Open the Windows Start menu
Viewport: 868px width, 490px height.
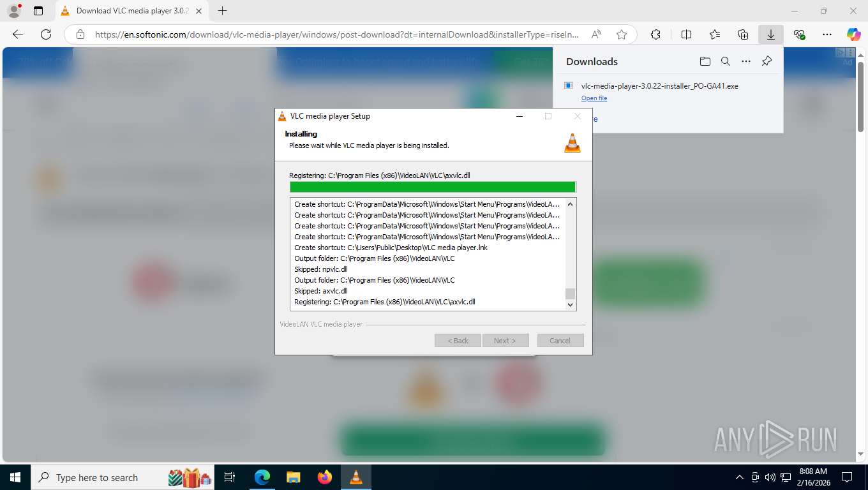coord(15,477)
